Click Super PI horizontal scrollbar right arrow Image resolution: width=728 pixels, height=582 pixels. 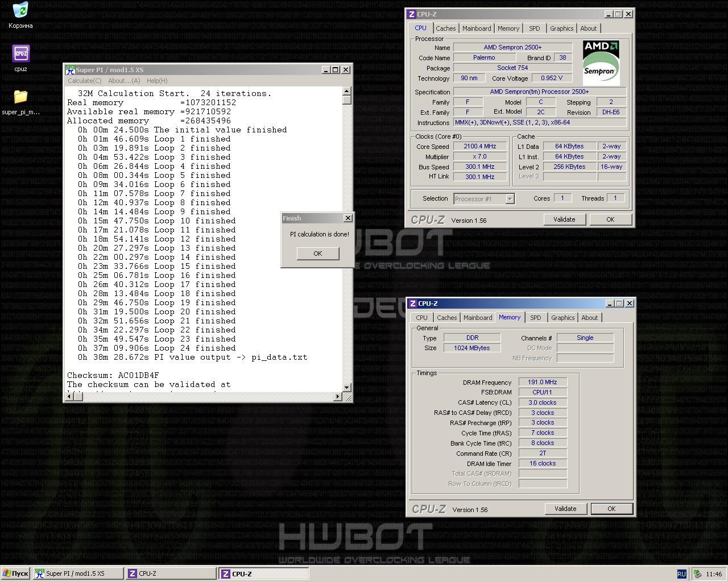pyautogui.click(x=338, y=396)
